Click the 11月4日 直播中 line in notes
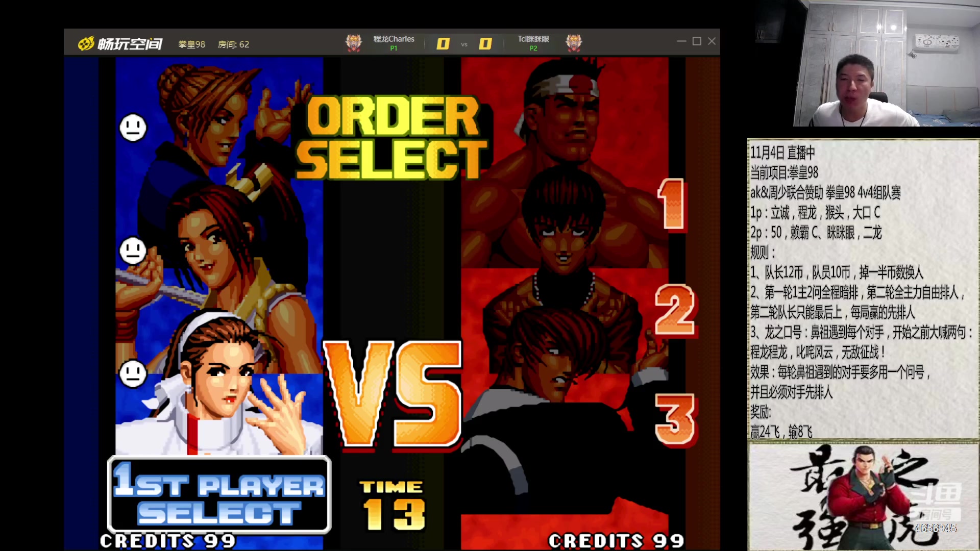This screenshot has width=980, height=551. tap(782, 153)
